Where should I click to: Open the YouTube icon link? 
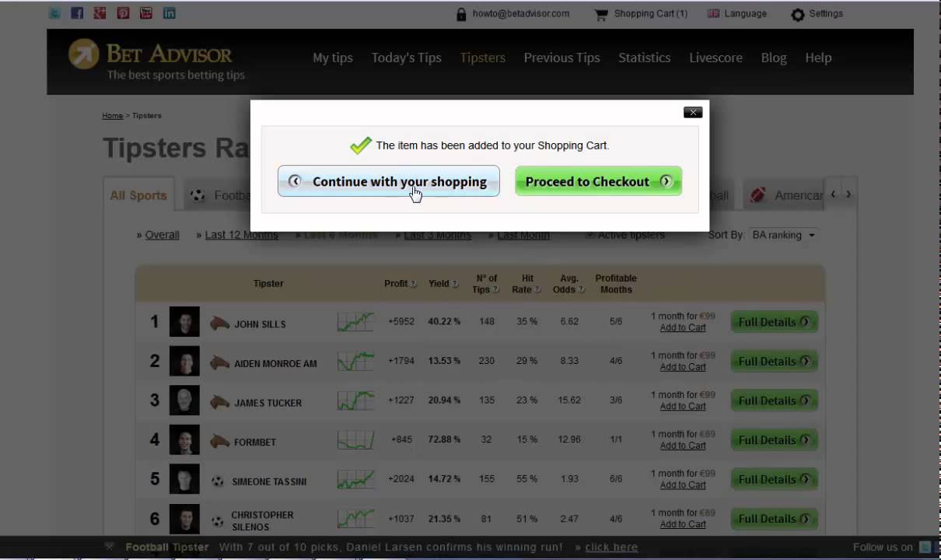pyautogui.click(x=145, y=13)
